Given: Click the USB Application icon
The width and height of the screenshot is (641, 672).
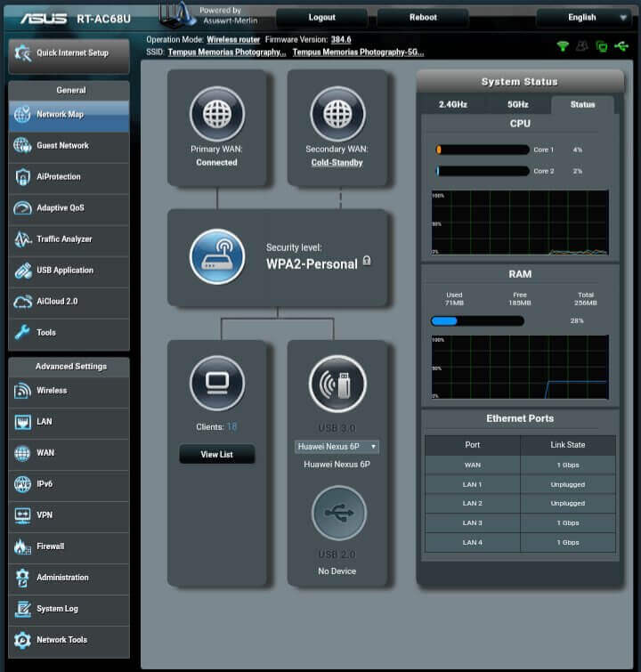Looking at the screenshot, I should [23, 271].
